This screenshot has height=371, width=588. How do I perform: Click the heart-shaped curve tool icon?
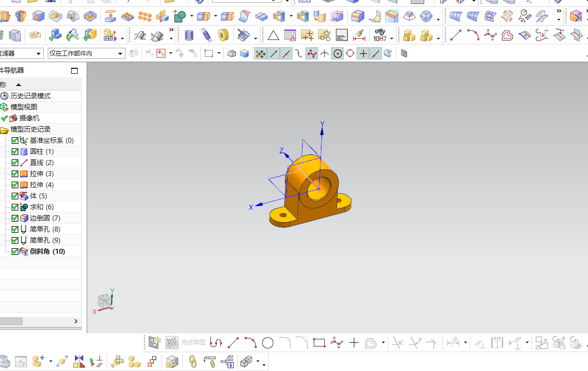pos(507,35)
